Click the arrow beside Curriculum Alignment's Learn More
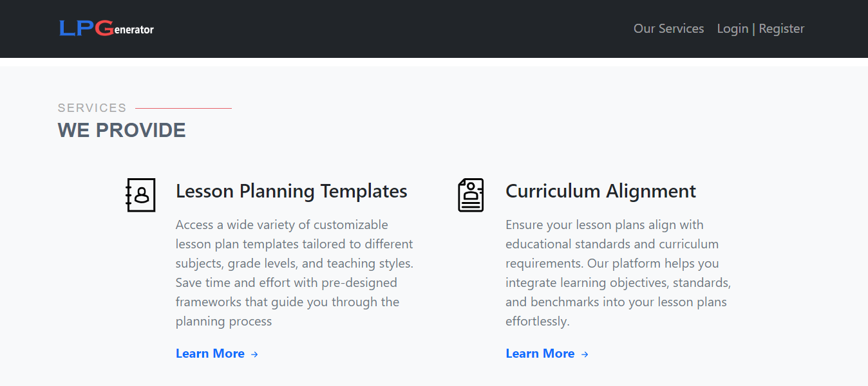Image resolution: width=868 pixels, height=386 pixels. click(x=585, y=354)
